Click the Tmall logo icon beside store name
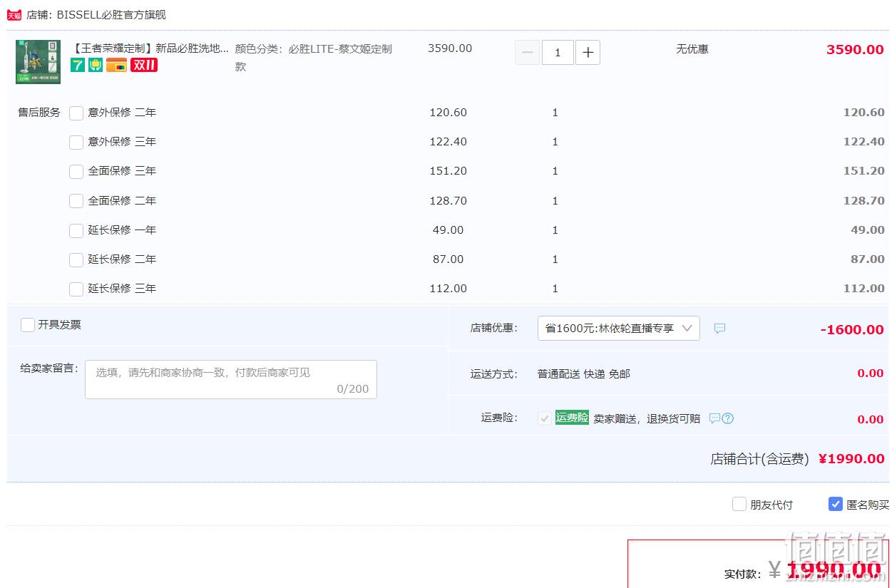This screenshot has height=588, width=892. click(x=14, y=15)
